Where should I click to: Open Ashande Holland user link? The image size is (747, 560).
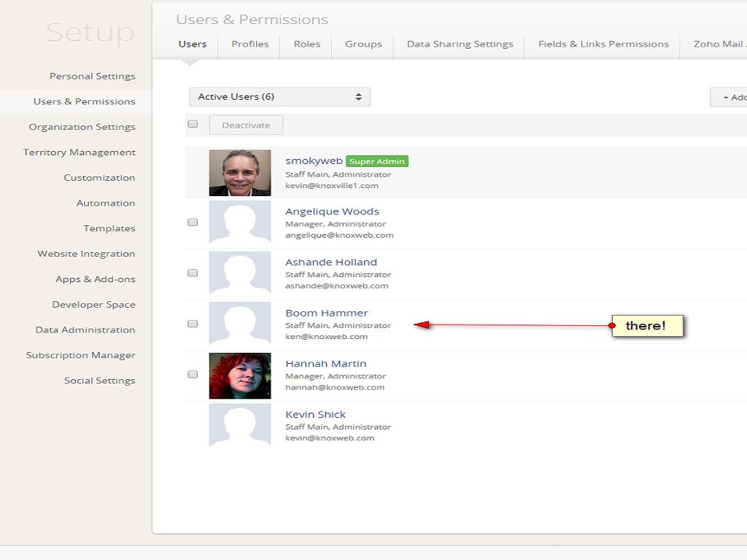pyautogui.click(x=331, y=262)
